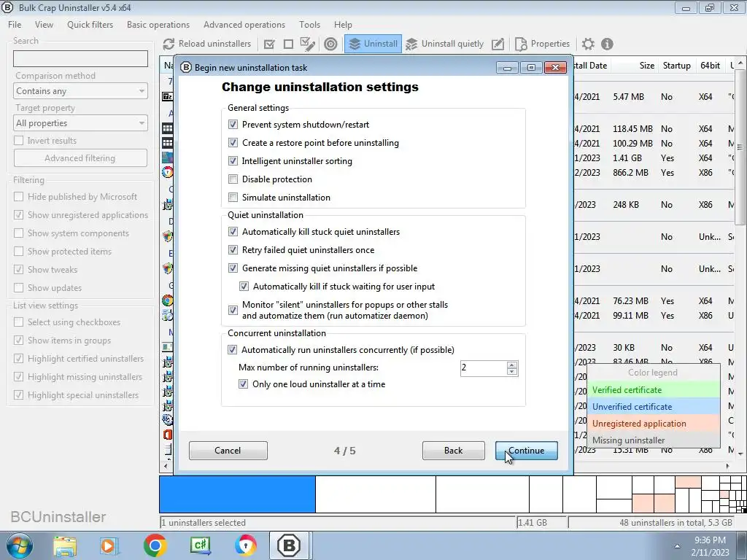
Task: Open the Advanced operations menu
Action: click(x=244, y=25)
